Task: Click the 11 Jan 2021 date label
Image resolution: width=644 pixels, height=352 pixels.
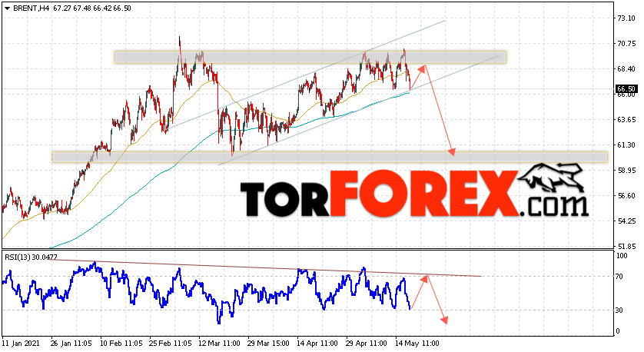Action: [21, 344]
